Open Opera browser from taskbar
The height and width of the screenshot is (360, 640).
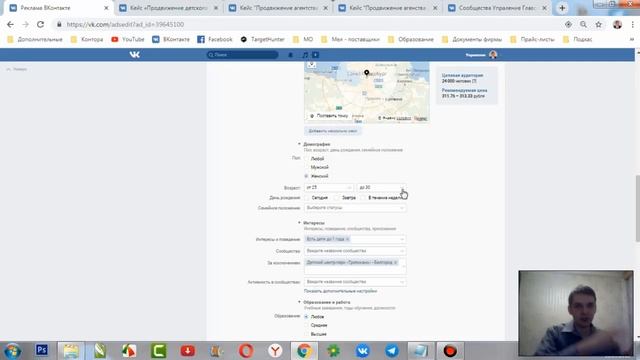pos(246,351)
